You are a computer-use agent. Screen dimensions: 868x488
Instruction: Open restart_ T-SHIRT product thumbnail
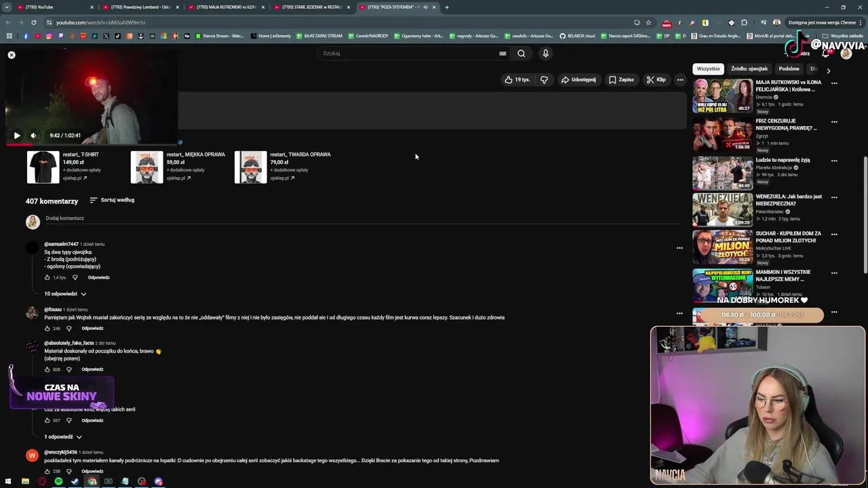[43, 167]
